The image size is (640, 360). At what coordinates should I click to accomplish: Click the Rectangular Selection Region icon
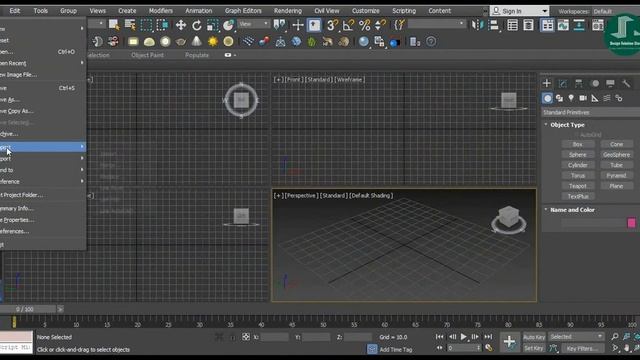(x=146, y=25)
